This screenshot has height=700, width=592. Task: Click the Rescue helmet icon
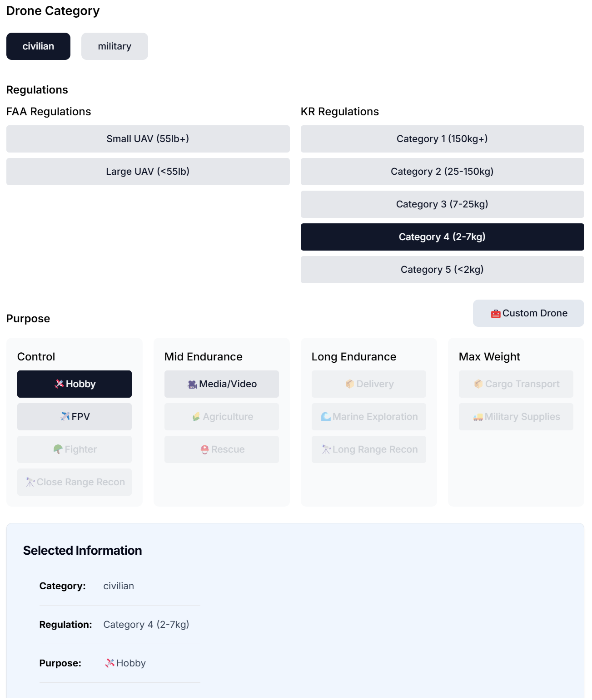pyautogui.click(x=205, y=449)
